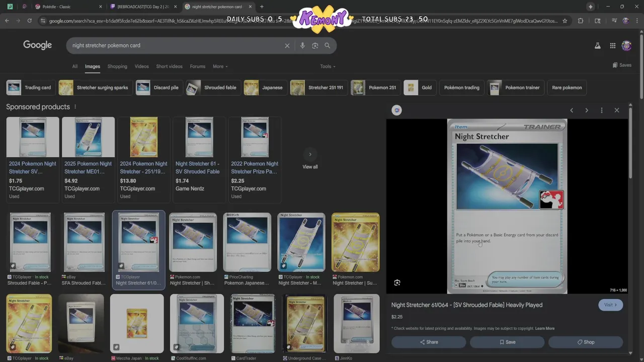644x362 pixels.
Task: Apply Pokémon trading filter chip
Action: (462, 87)
